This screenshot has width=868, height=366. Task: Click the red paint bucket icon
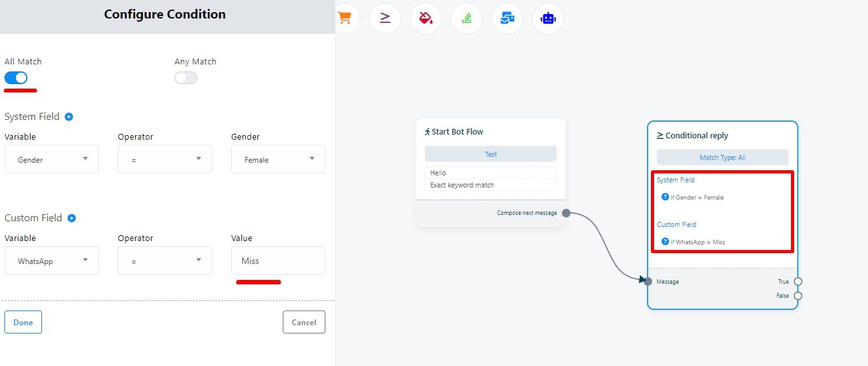tap(425, 18)
